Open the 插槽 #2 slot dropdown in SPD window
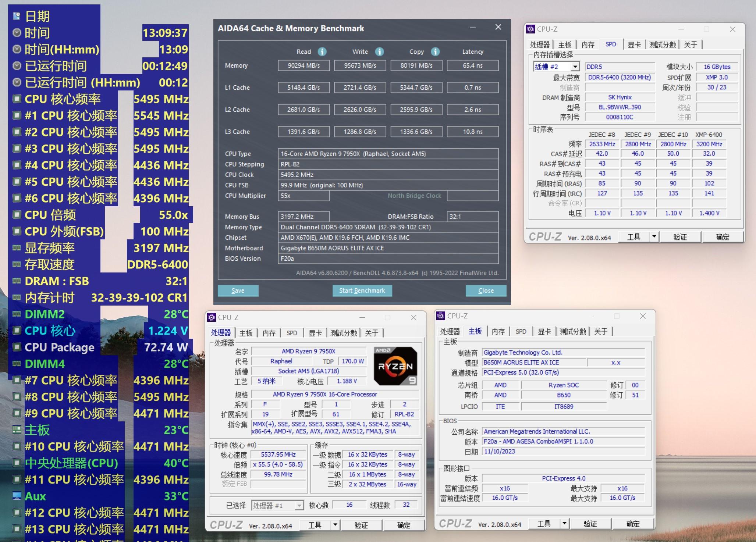Screen dimensions: 756x542 click(575, 67)
